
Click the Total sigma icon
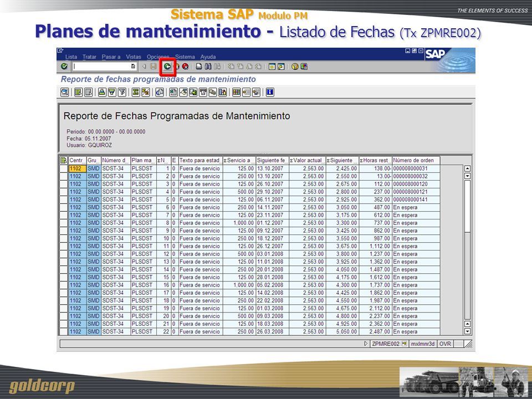(136, 92)
